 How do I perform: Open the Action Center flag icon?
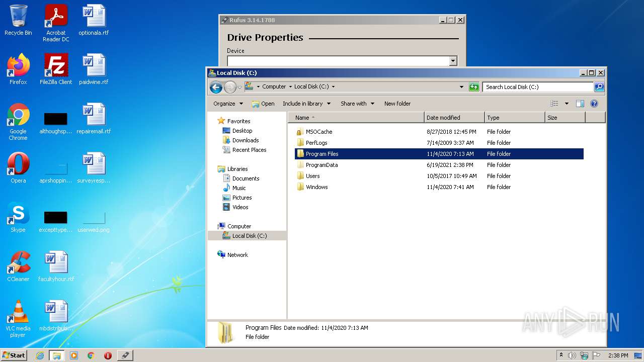(x=596, y=355)
